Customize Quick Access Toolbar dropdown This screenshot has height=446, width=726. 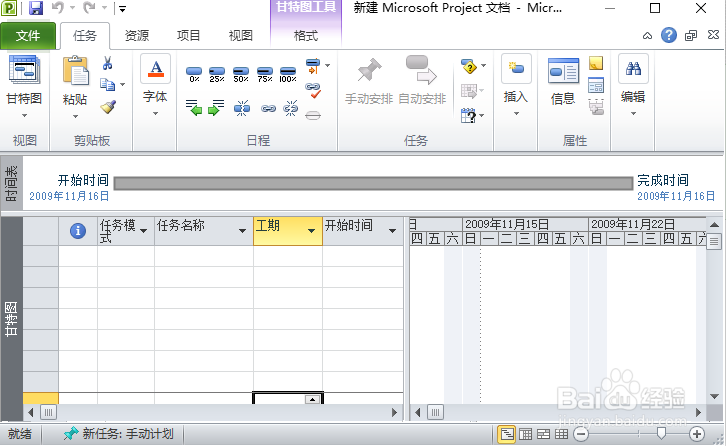tap(122, 8)
